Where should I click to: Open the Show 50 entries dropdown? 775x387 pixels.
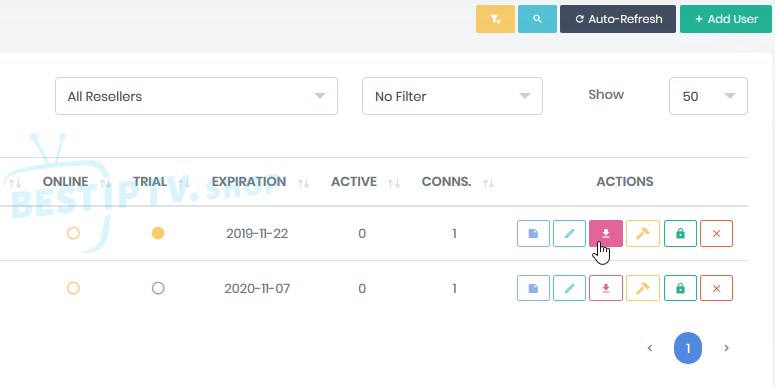pos(708,96)
